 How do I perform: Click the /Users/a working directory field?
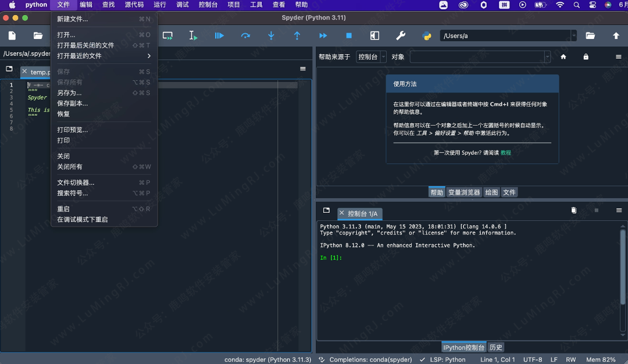point(505,36)
